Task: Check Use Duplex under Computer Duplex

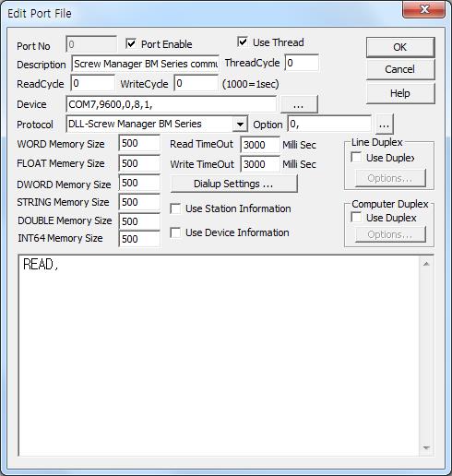Action: click(356, 218)
